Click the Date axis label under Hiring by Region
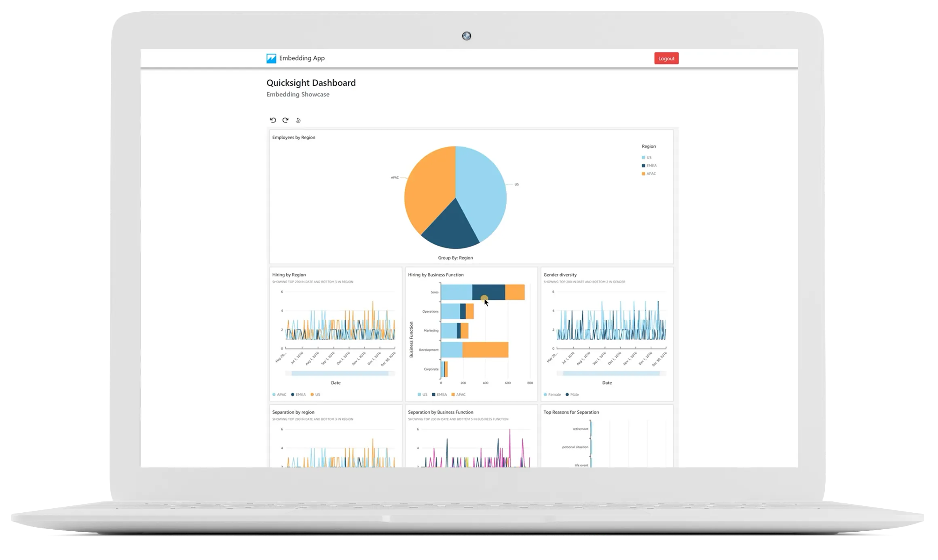938x560 pixels. click(336, 382)
